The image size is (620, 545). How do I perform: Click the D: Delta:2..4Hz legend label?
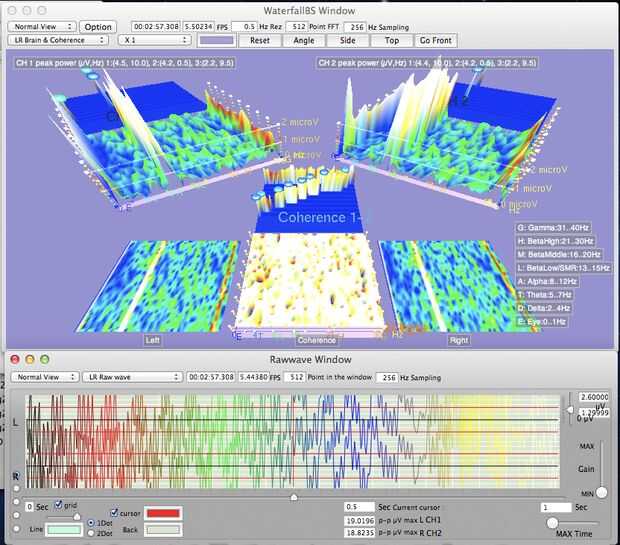(x=544, y=308)
